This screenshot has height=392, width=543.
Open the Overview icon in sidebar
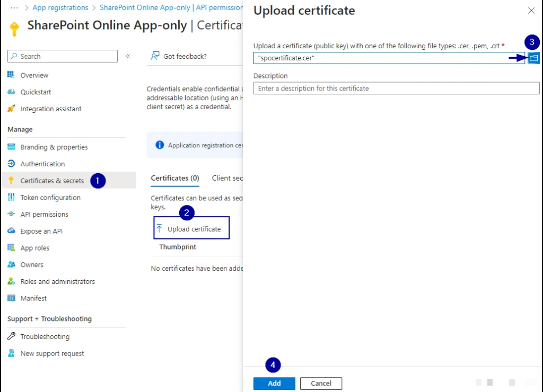pyautogui.click(x=11, y=75)
